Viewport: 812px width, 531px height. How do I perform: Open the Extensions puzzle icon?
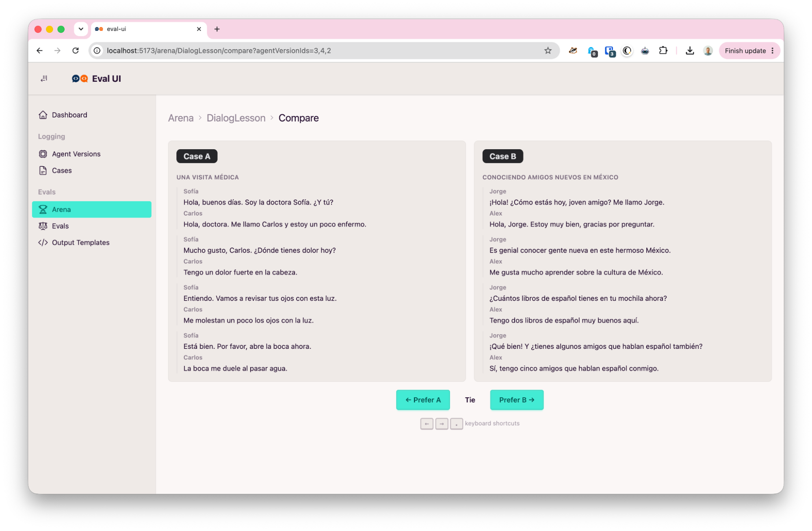pyautogui.click(x=663, y=50)
